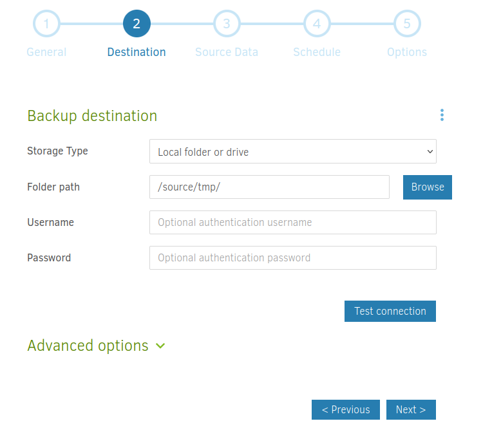
Task: Click the step 1 circle icon
Action: click(x=46, y=24)
